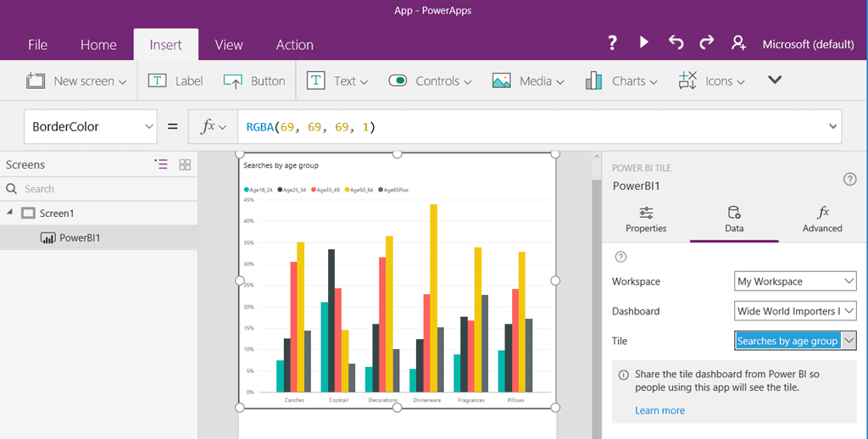The height and width of the screenshot is (439, 868).
Task: Click the Redo arrow icon
Action: click(x=707, y=43)
